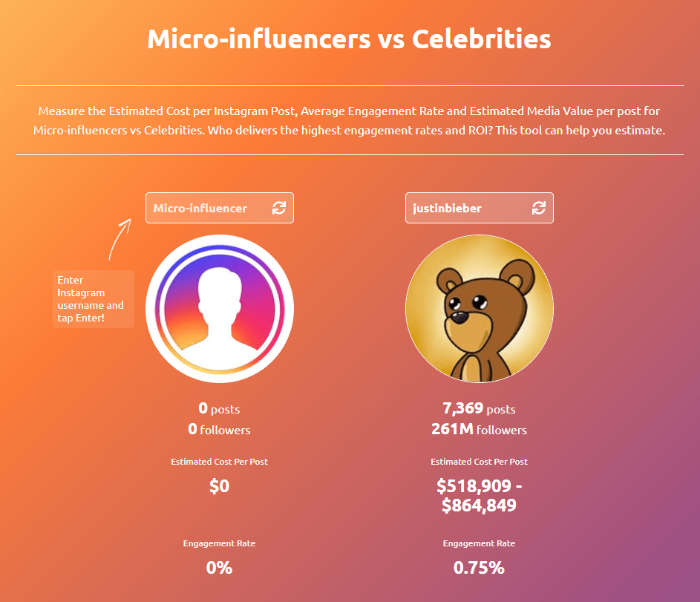700x602 pixels.
Task: Click the $518,909 - $864,849 cost estimate
Action: (479, 497)
